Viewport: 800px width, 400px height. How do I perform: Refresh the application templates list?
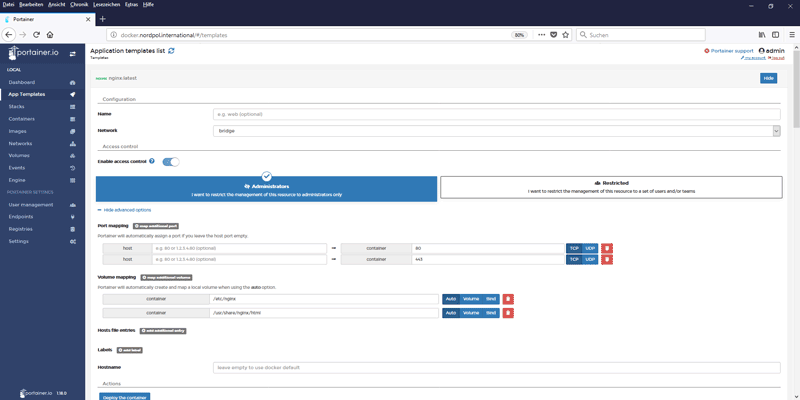[171, 51]
